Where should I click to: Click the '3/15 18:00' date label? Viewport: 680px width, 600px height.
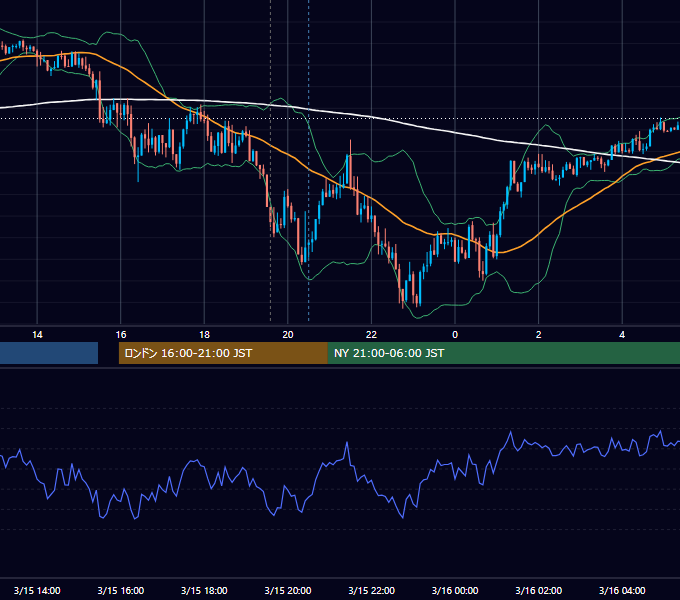(x=204, y=590)
